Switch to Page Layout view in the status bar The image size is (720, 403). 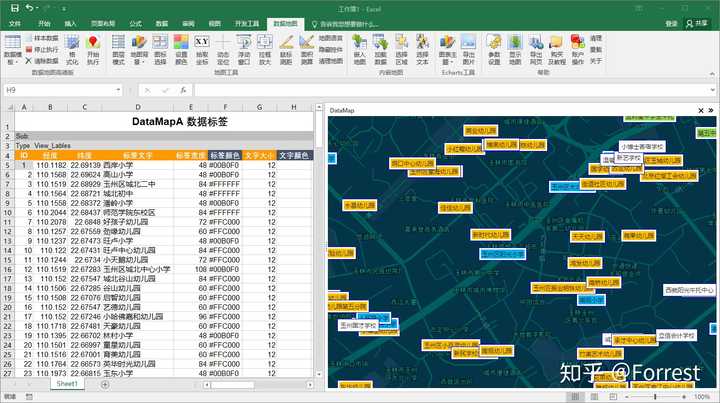594,397
